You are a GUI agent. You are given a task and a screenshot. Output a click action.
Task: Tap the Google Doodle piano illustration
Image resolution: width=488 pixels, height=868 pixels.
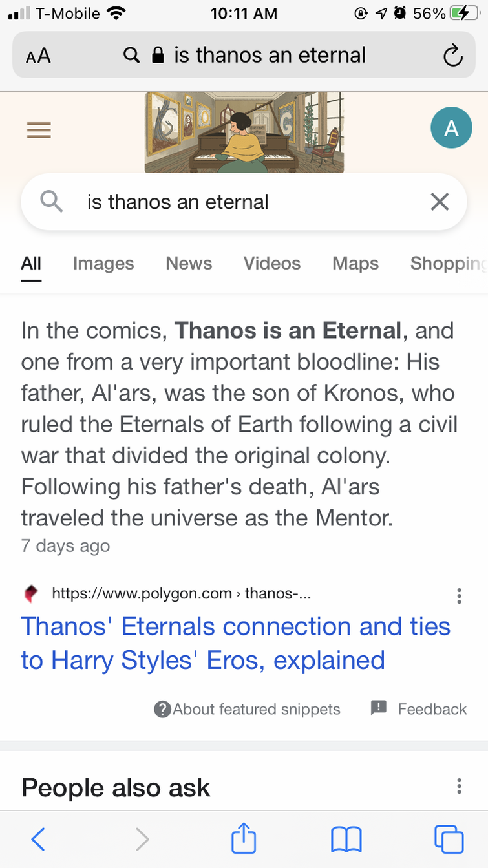click(244, 132)
